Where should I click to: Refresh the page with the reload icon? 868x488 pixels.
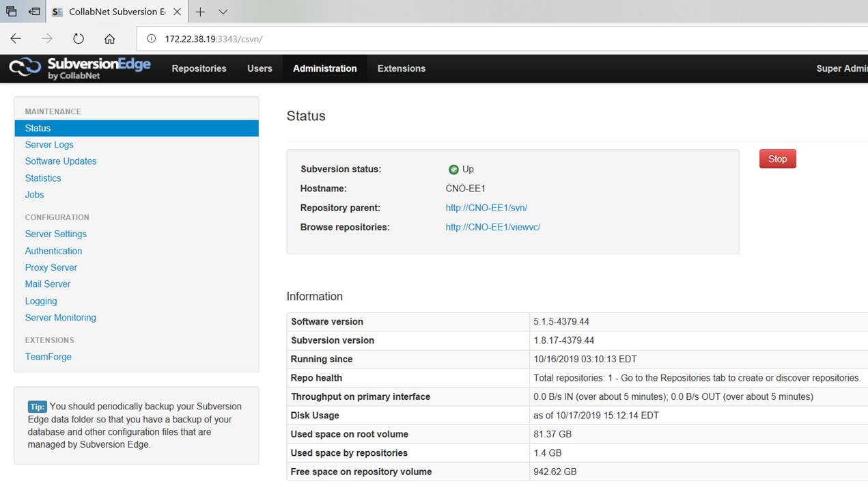[78, 39]
